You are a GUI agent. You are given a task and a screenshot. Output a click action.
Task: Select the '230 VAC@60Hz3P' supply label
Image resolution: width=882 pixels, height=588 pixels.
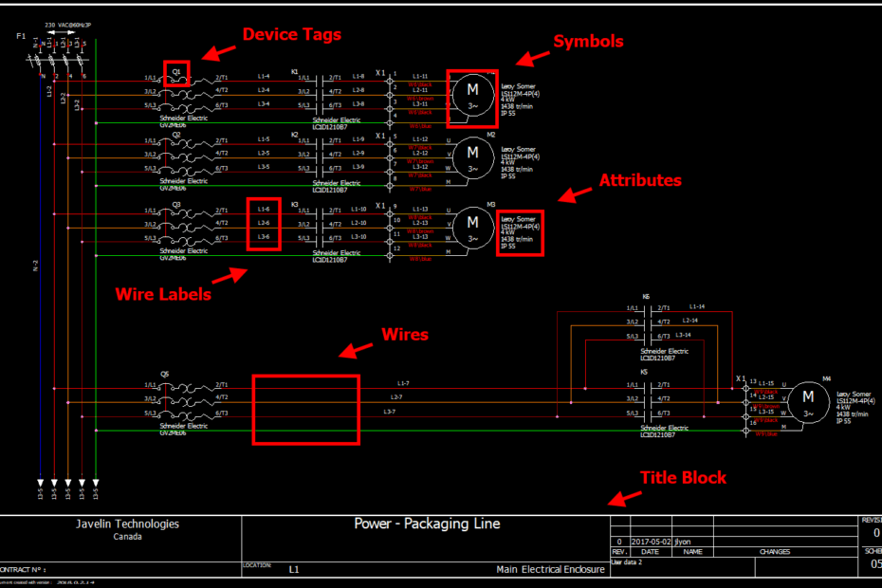coord(67,25)
